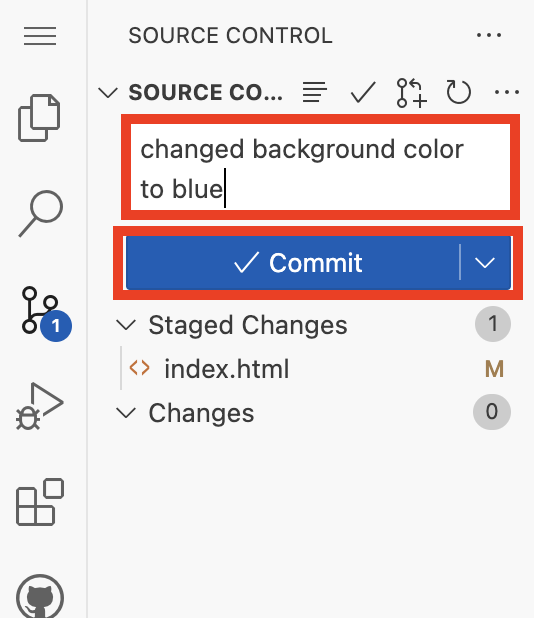Open the Explorer files view
The image size is (534, 618).
point(39,118)
